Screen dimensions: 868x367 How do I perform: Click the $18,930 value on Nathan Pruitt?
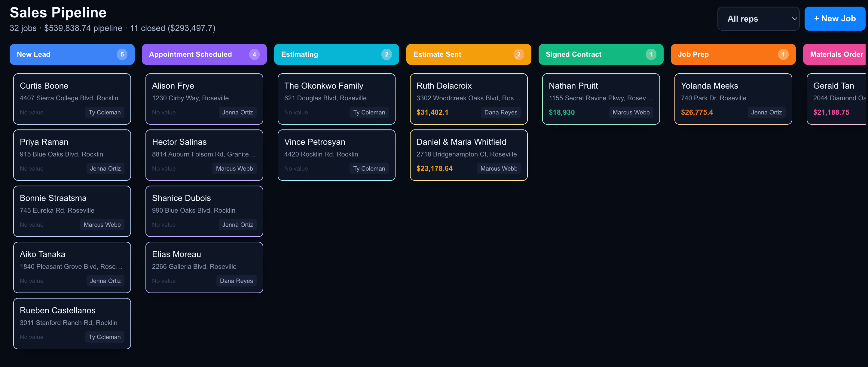[562, 112]
